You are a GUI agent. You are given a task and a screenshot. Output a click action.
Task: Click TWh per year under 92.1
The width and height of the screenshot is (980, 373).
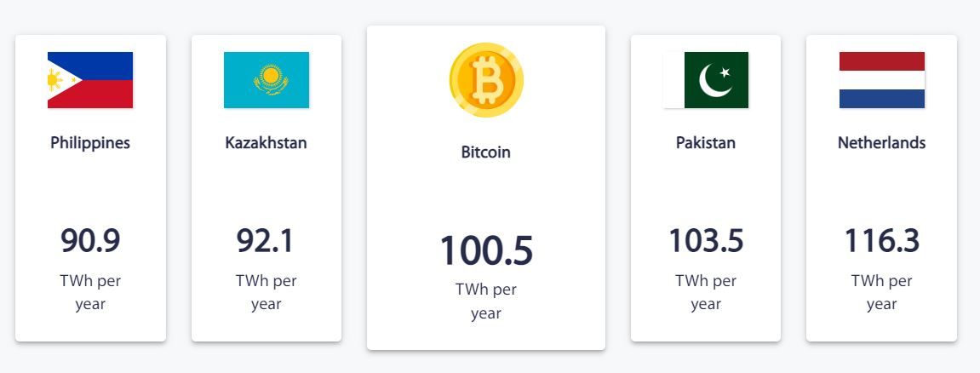266,292
